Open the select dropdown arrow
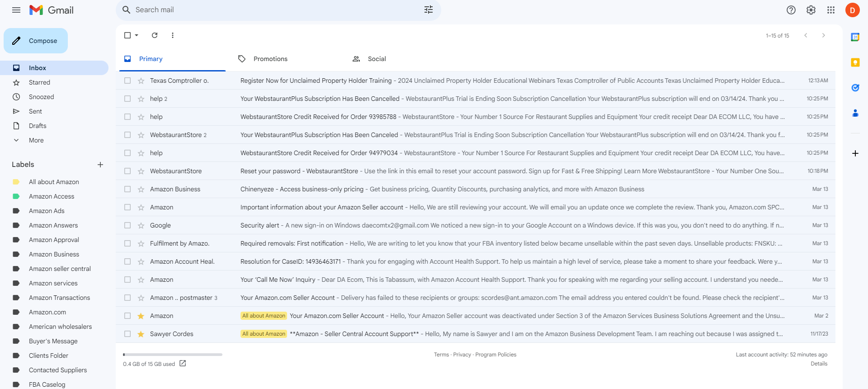 pos(137,35)
